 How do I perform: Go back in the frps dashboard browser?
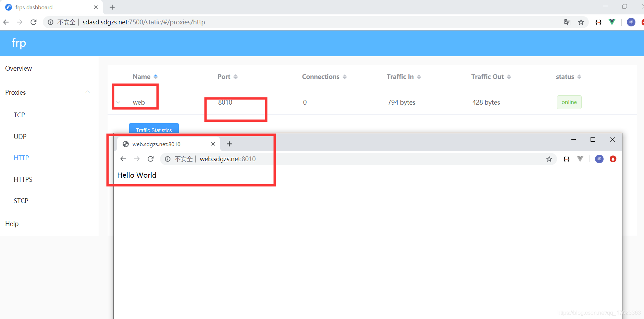coord(6,22)
